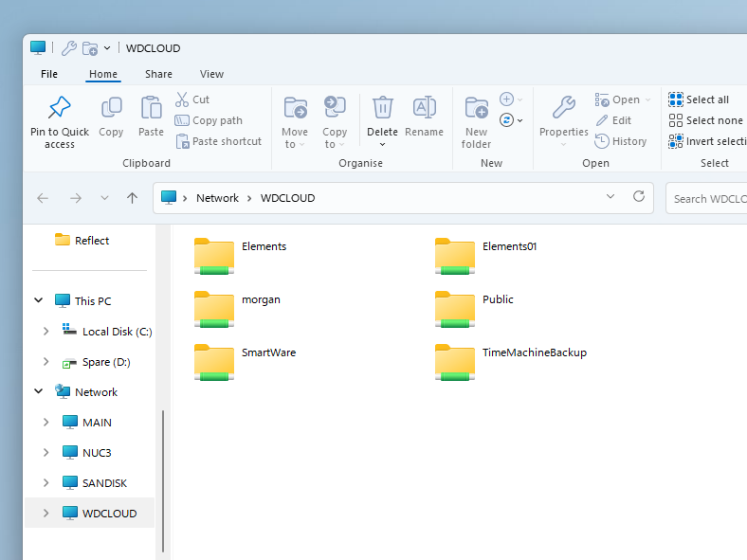Select Reflect folder in navigation pane
The height and width of the screenshot is (560, 747).
pyautogui.click(x=82, y=241)
